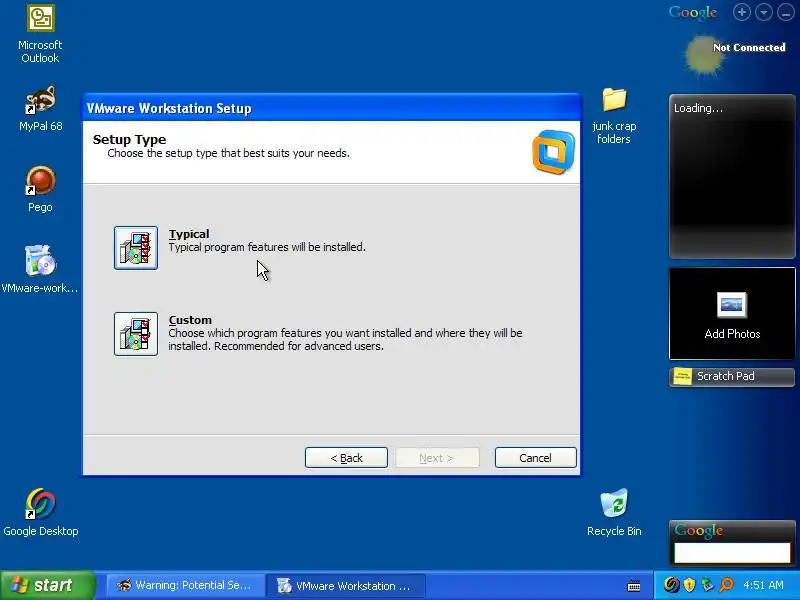Switch to Warning: Potential Se... taskbar window
Viewport: 800px width, 600px height.
(185, 586)
